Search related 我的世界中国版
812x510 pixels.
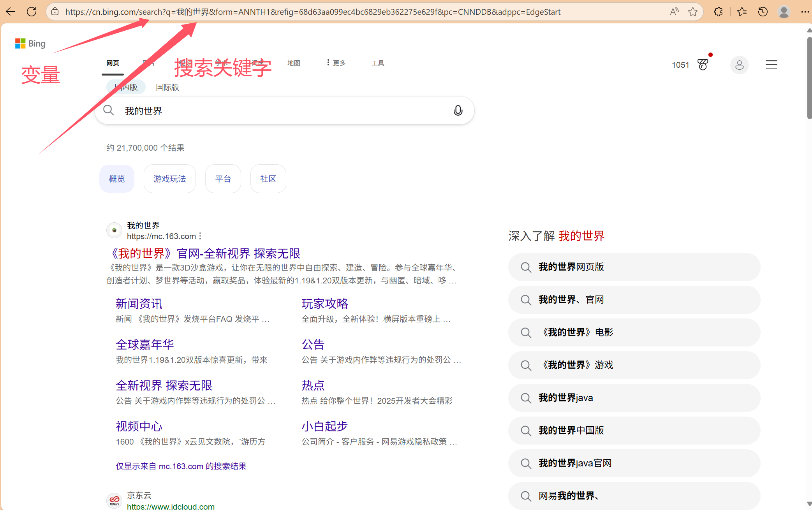click(x=634, y=431)
